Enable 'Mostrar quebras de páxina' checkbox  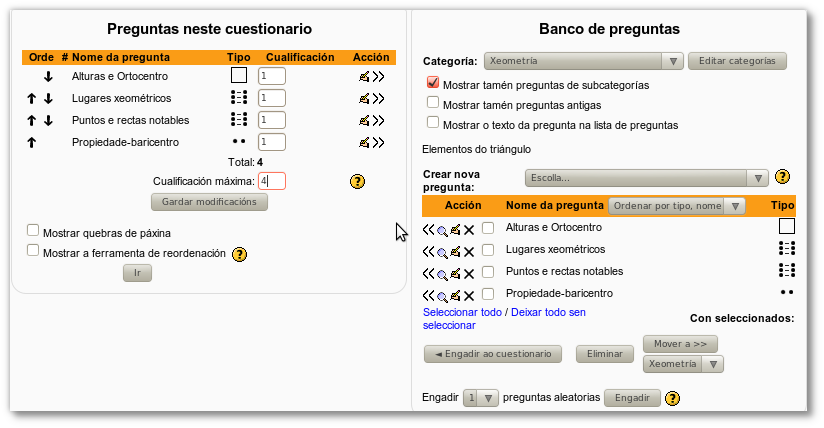click(x=33, y=231)
